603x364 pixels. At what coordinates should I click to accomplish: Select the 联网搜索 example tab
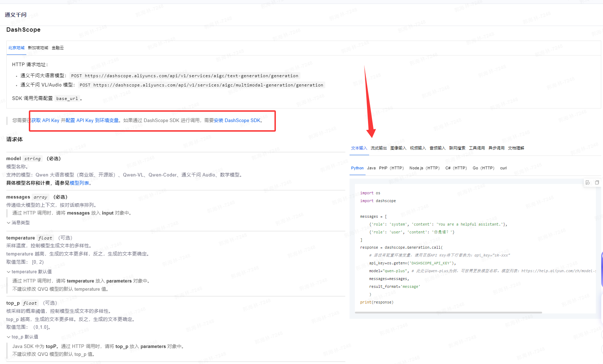click(x=457, y=148)
